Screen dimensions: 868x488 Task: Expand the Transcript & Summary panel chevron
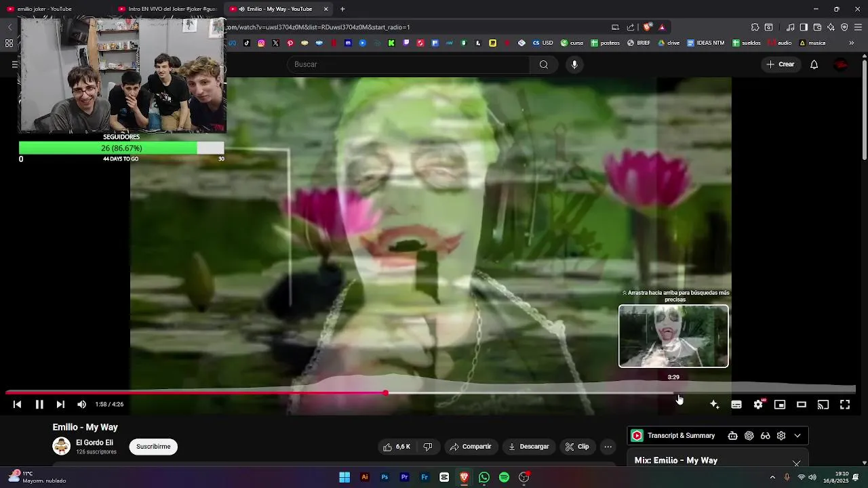click(x=797, y=436)
